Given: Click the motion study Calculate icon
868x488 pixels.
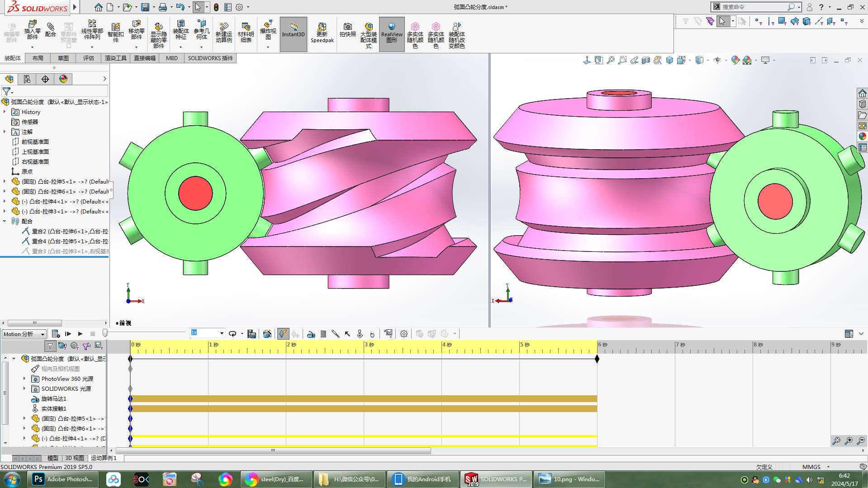Looking at the screenshot, I should tap(56, 334).
